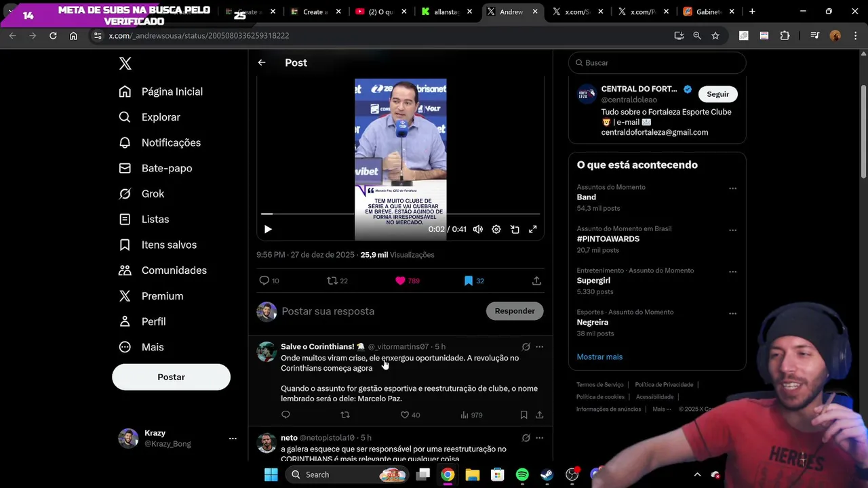Image resolution: width=868 pixels, height=488 pixels.
Task: Open Chrome extensions puzzle icon
Action: point(785,35)
